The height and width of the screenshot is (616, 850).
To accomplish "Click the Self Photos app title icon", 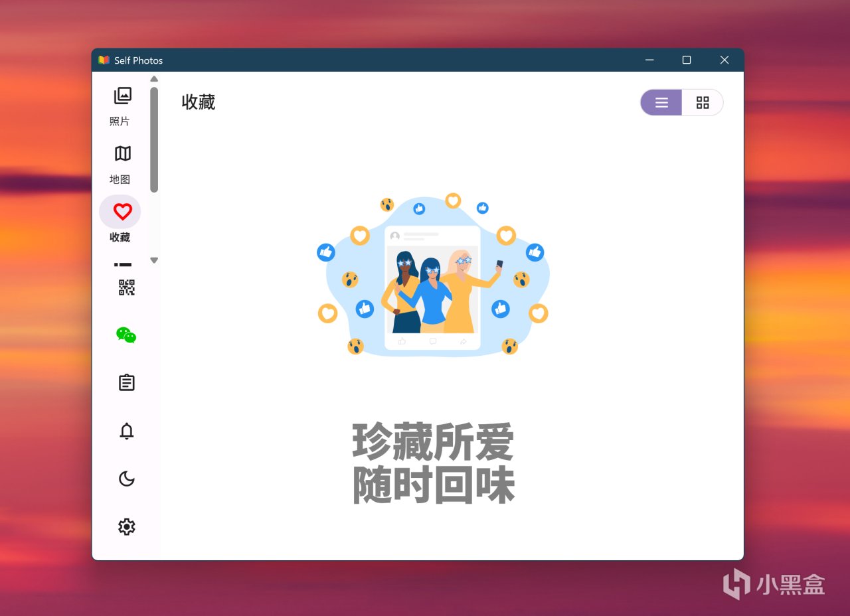I will click(104, 60).
